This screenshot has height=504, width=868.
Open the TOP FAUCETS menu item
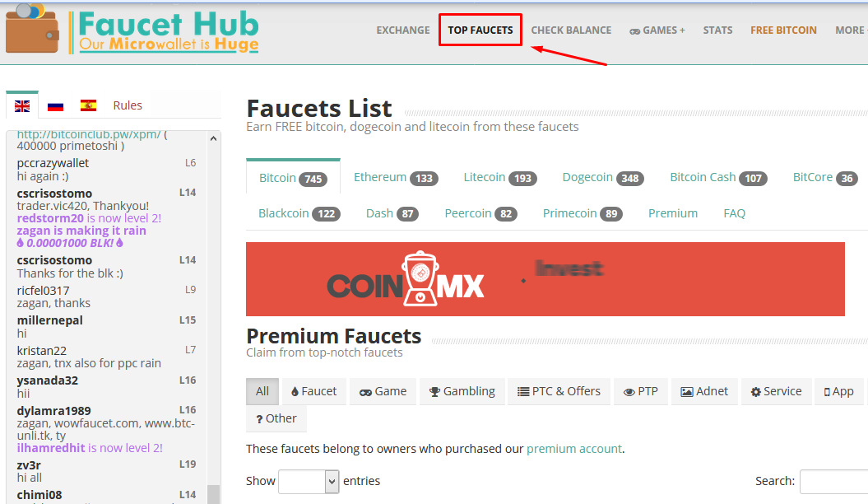(480, 30)
